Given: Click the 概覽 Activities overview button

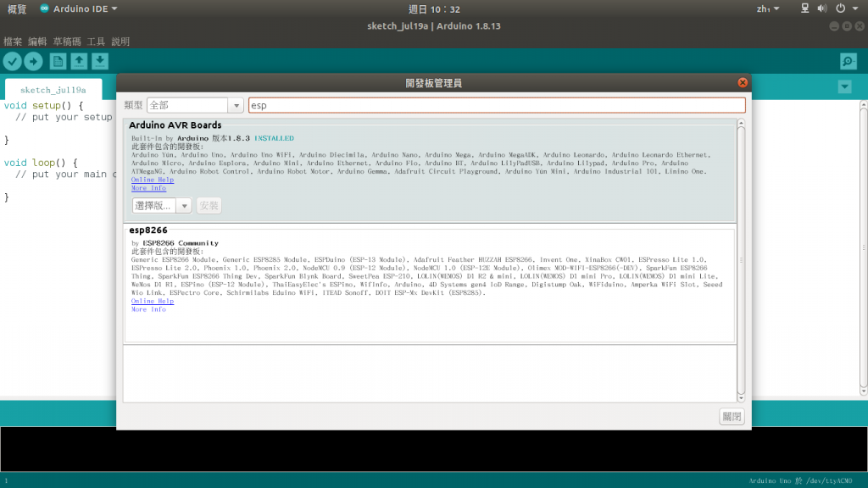Looking at the screenshot, I should [x=17, y=8].
